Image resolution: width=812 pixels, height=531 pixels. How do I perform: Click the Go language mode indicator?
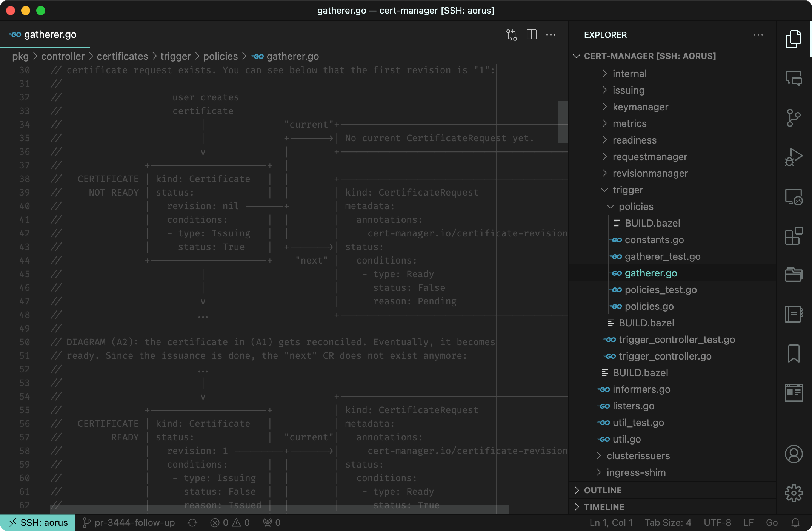[771, 523]
